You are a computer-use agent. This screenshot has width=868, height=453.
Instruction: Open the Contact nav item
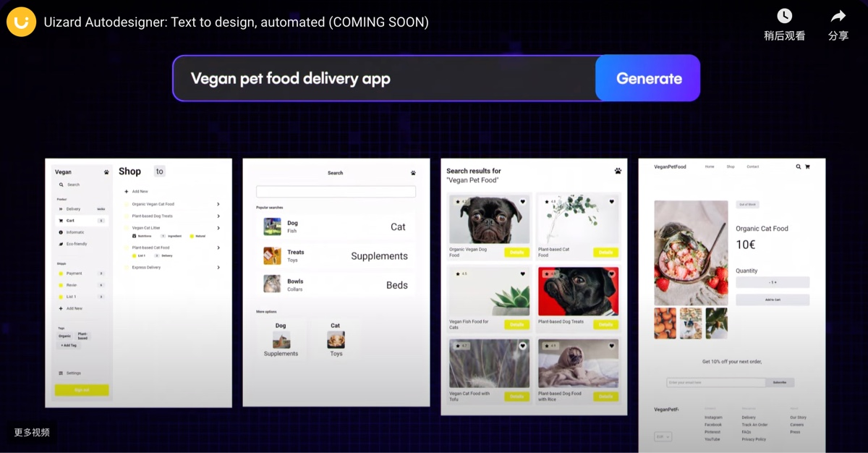tap(753, 166)
